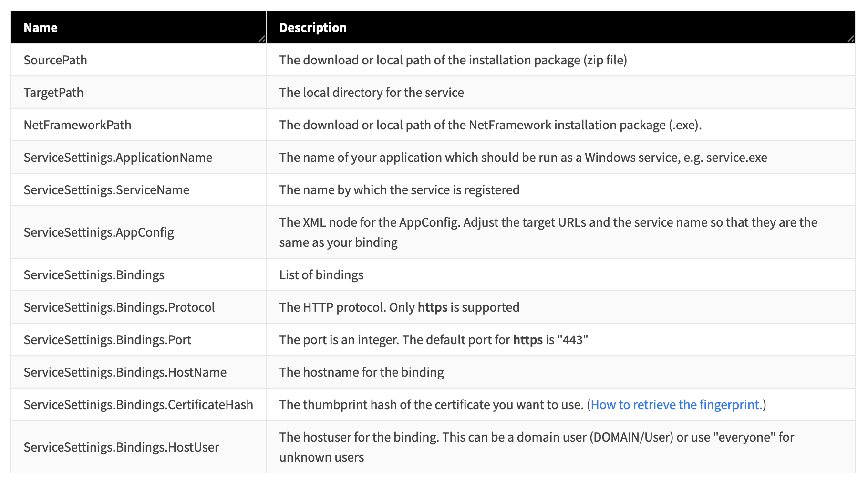
Task: Select the ServiceSettinigs.AppConfig cell
Action: pyautogui.click(x=99, y=232)
